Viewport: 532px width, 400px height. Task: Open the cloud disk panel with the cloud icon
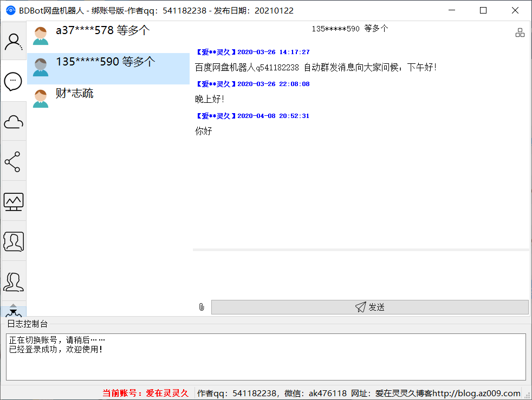[14, 121]
